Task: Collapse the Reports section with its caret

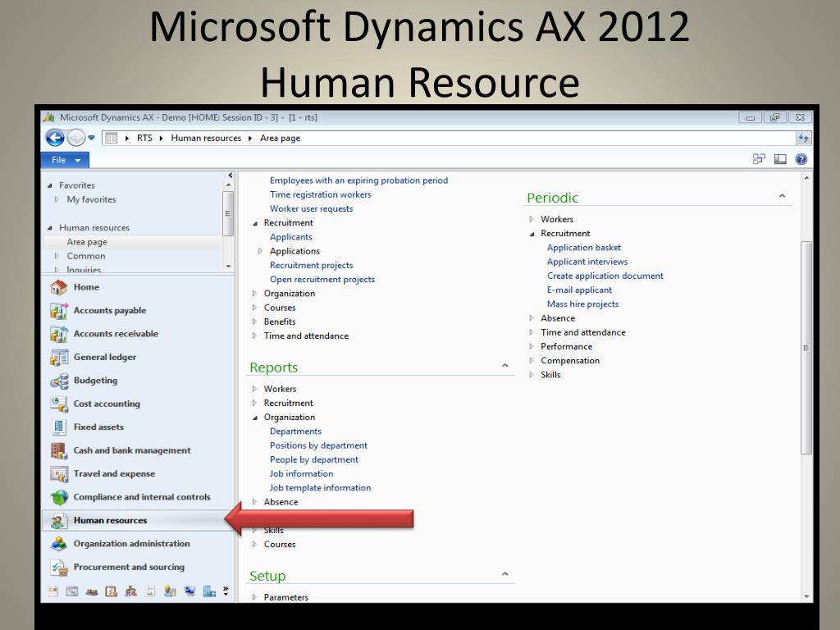Action: pyautogui.click(x=504, y=365)
